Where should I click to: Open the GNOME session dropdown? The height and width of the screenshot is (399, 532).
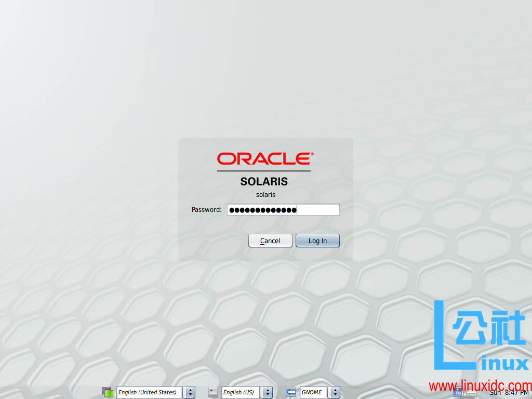(313, 392)
